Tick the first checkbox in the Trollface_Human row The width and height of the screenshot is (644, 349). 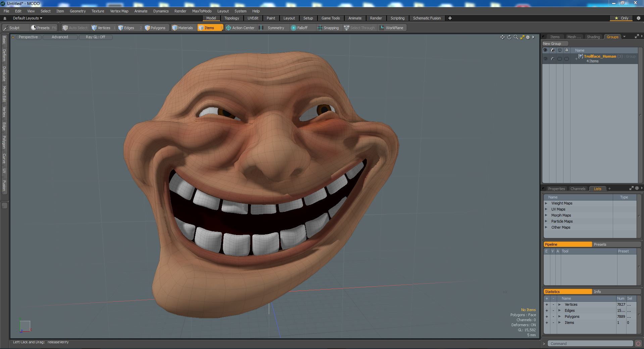pos(559,59)
